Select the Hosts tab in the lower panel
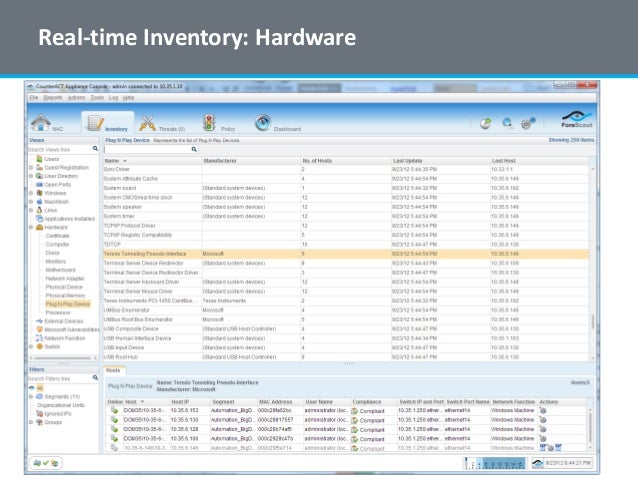638x479 pixels. click(113, 370)
